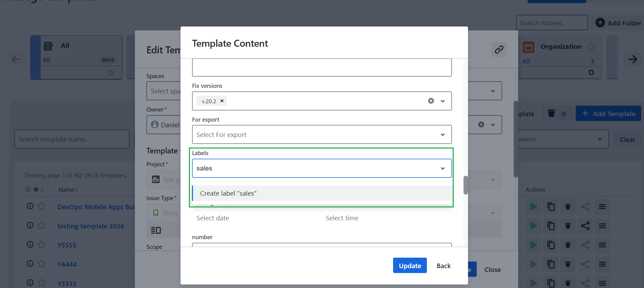Favorite the Organization folder with the star
This screenshot has width=644, height=288.
tap(591, 46)
